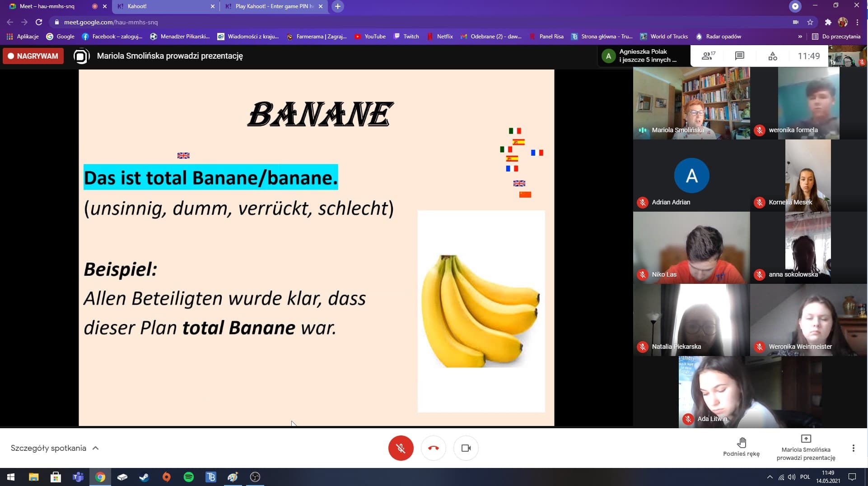Open Do przeczytania reading list
This screenshot has width=868, height=486.
836,37
